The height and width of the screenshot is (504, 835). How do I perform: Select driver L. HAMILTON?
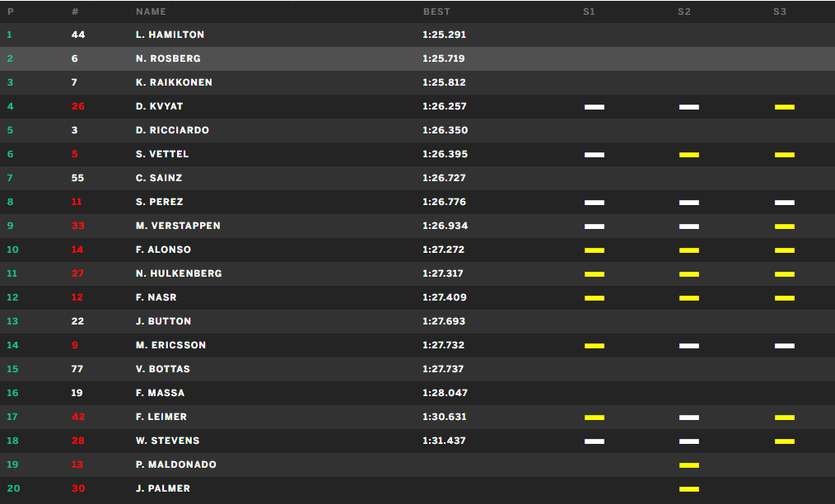pyautogui.click(x=170, y=35)
